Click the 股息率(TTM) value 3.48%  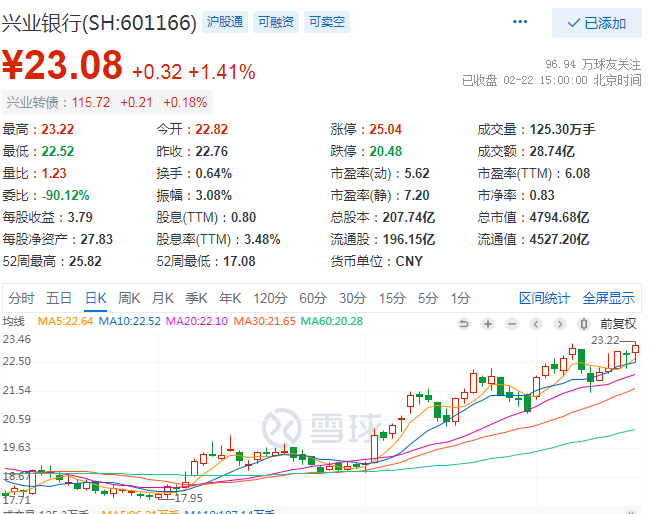[262, 239]
